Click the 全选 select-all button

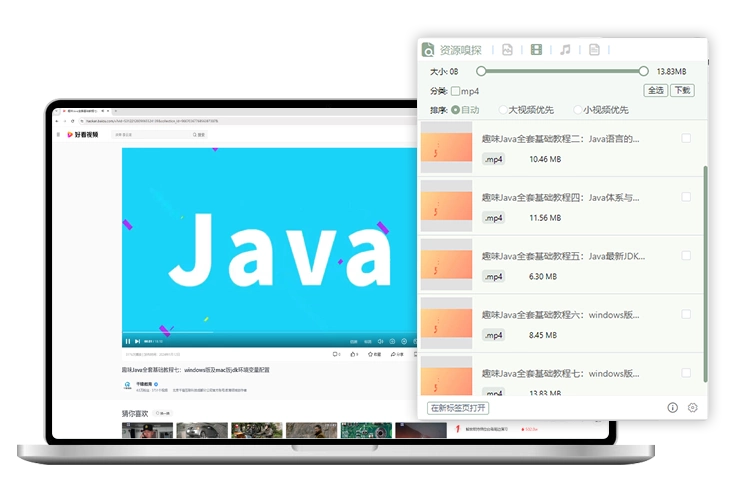655,90
